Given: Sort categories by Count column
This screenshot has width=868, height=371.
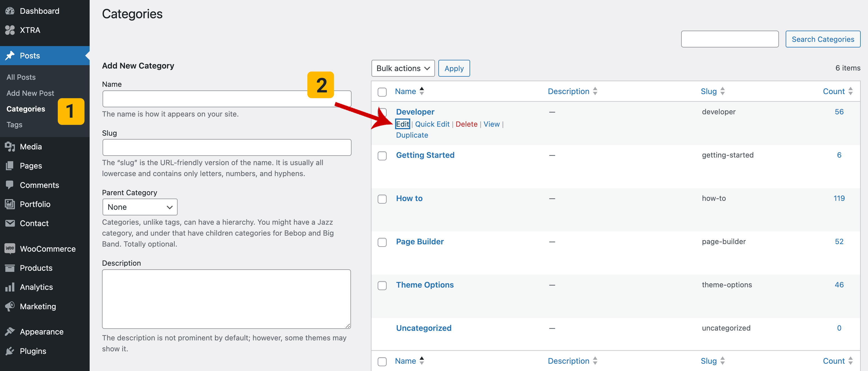Looking at the screenshot, I should [x=834, y=91].
